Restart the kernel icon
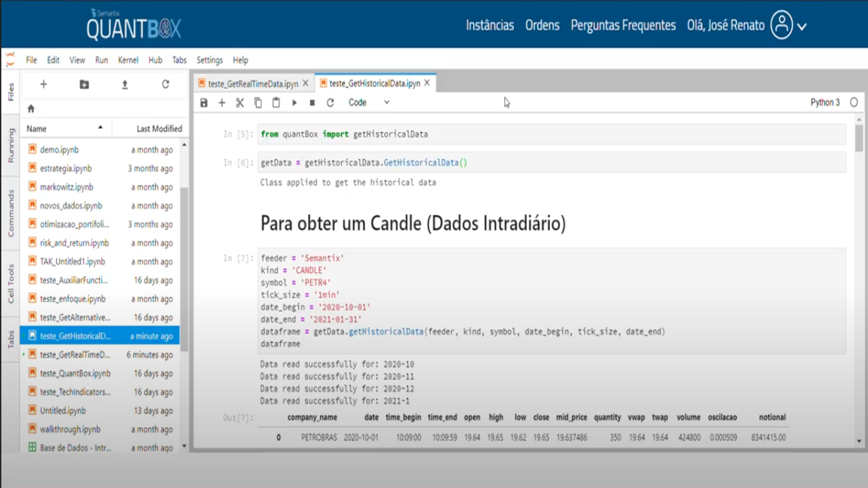868x488 pixels. point(330,103)
